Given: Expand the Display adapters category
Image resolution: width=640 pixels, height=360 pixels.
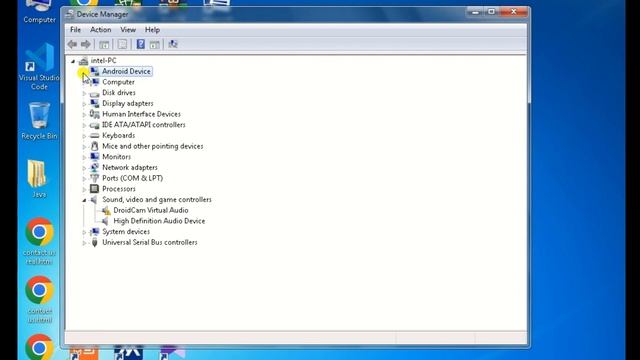Looking at the screenshot, I should pos(84,104).
